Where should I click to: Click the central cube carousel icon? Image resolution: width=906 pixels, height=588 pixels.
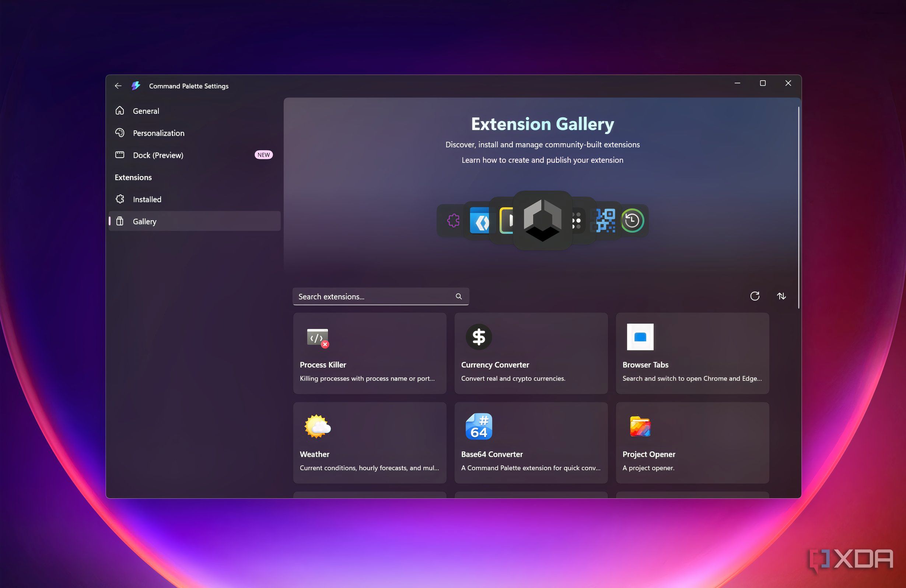542,221
